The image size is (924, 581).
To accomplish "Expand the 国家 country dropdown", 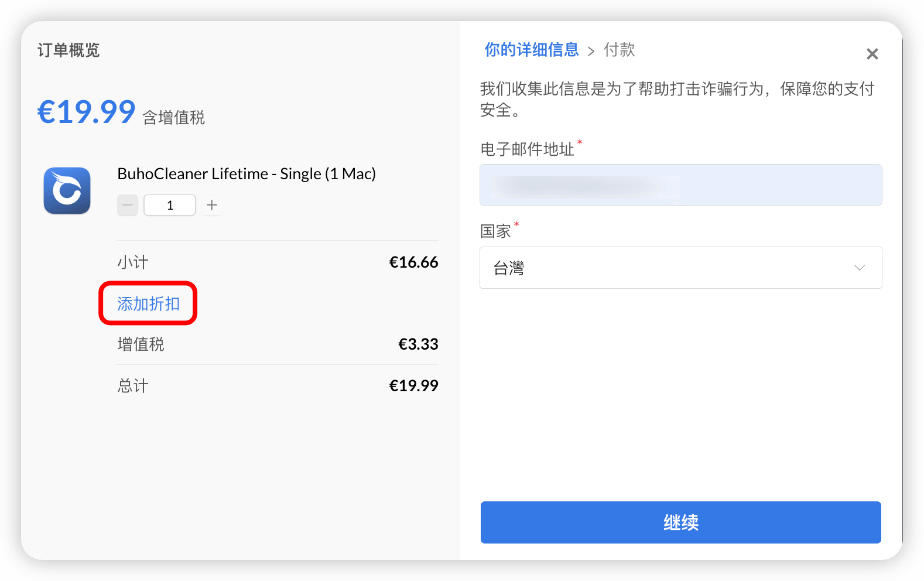I will coord(681,268).
